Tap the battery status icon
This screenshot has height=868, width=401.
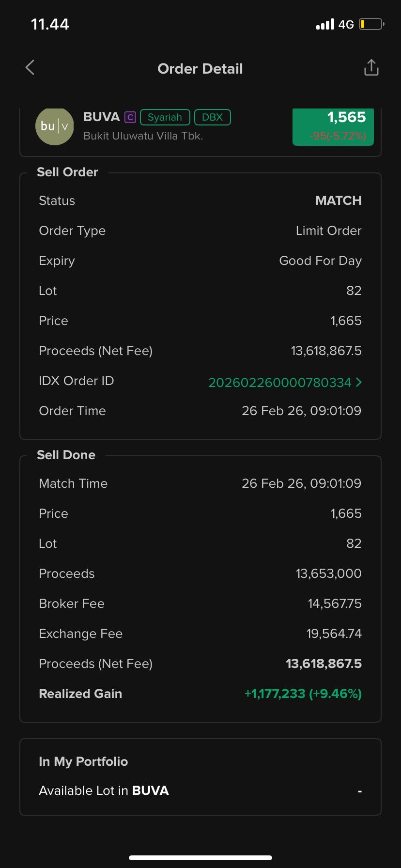coord(371,24)
